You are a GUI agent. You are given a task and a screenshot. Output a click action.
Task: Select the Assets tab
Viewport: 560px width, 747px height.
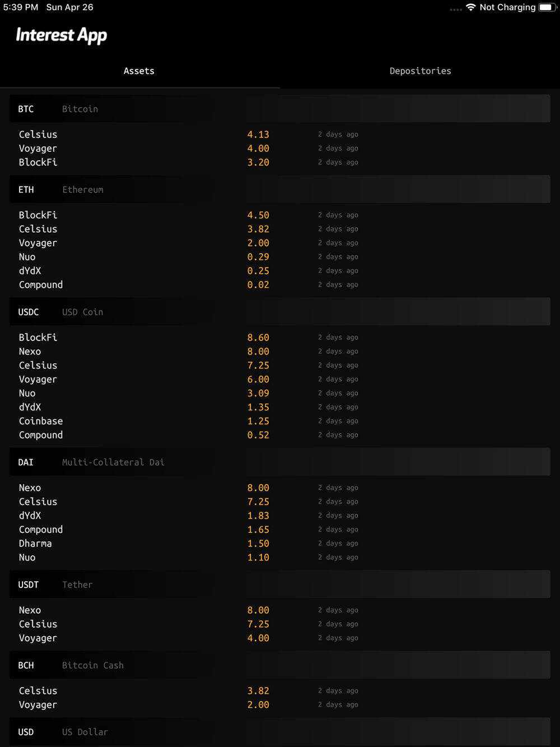coord(139,71)
